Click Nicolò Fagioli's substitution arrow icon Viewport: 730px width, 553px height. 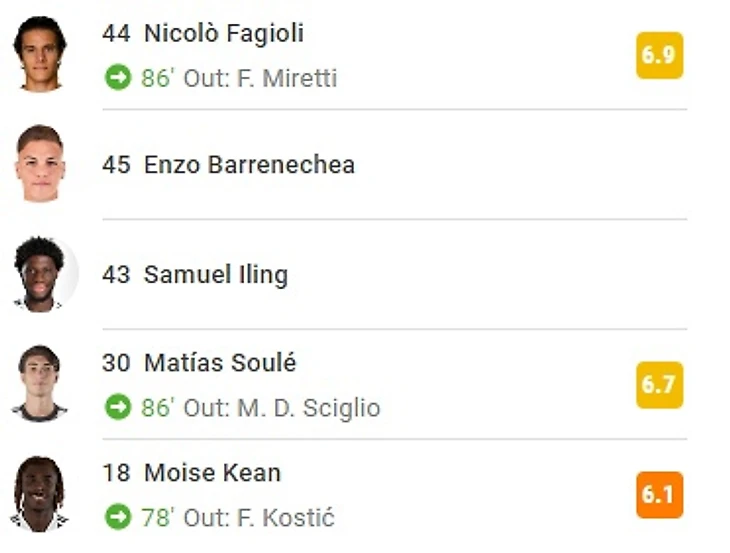118,77
